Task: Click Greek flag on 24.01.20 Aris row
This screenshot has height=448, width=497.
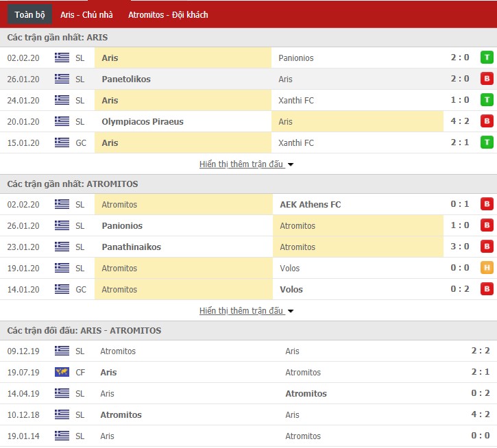Action: coord(62,100)
